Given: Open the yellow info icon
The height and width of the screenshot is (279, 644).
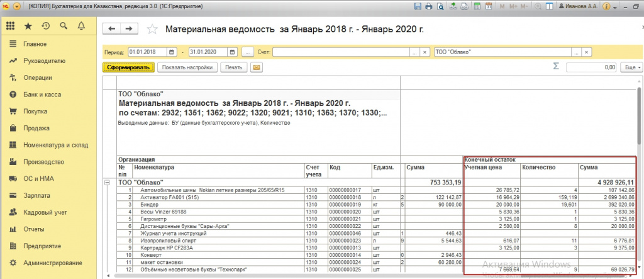Looking at the screenshot, I should click(x=606, y=6).
